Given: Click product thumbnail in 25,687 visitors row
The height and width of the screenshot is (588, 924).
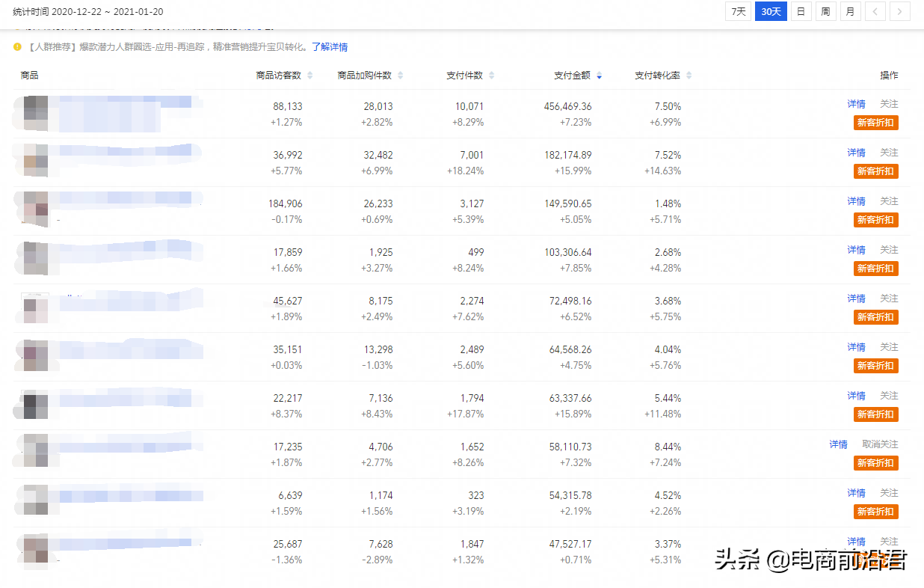Looking at the screenshot, I should point(35,550).
